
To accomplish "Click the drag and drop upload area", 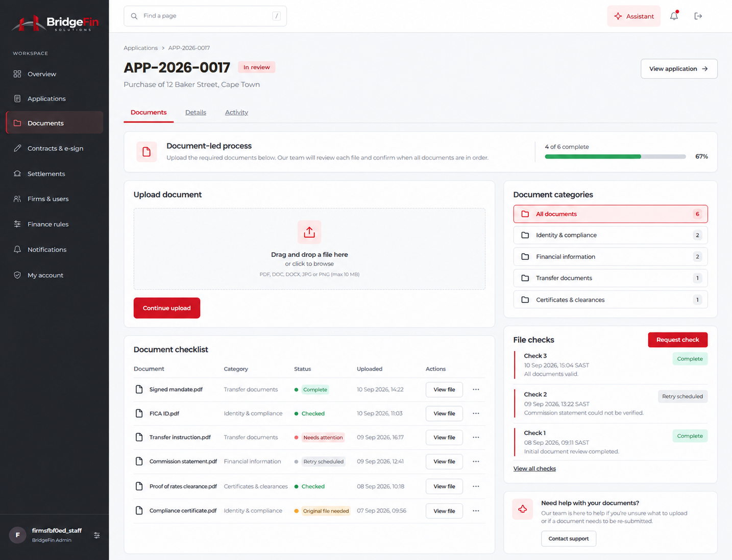I will coord(309,249).
